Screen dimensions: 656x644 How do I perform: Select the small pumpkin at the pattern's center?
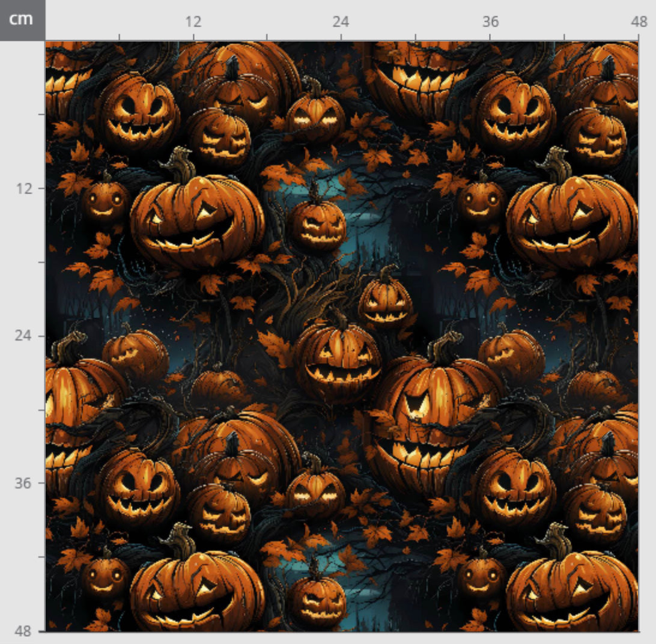pyautogui.click(x=386, y=300)
